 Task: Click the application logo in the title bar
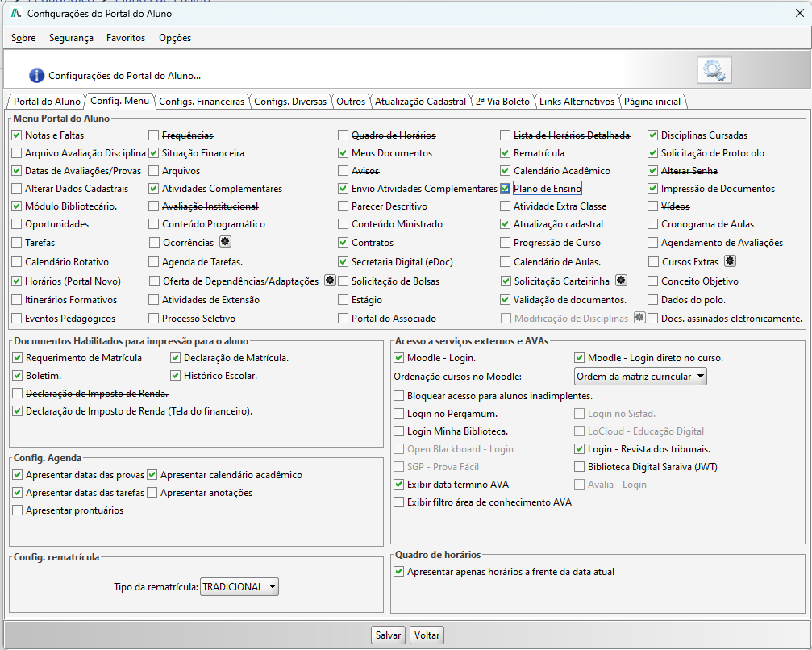tap(16, 14)
